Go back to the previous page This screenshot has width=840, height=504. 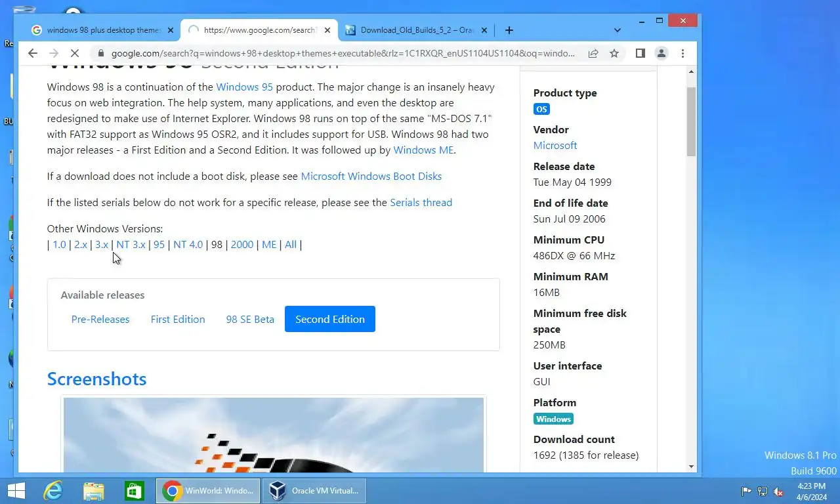click(33, 53)
